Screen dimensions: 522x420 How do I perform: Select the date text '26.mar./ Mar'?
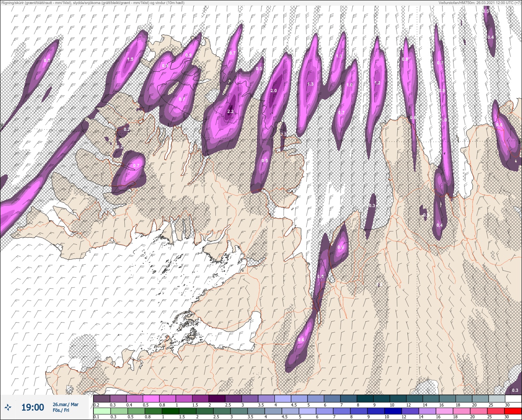65,405
